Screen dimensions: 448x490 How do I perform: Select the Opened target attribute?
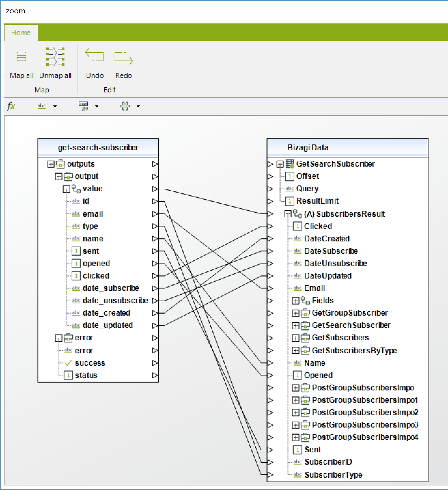(x=318, y=375)
